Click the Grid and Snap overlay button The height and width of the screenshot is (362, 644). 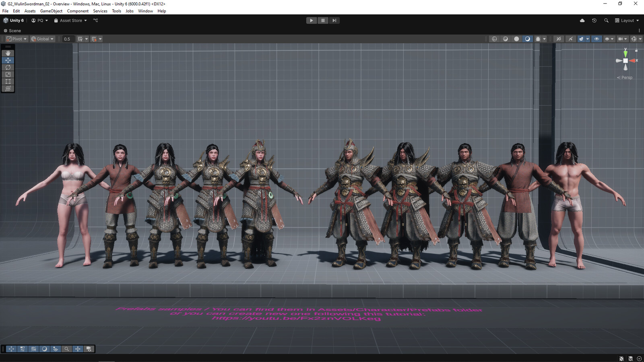tap(33, 349)
